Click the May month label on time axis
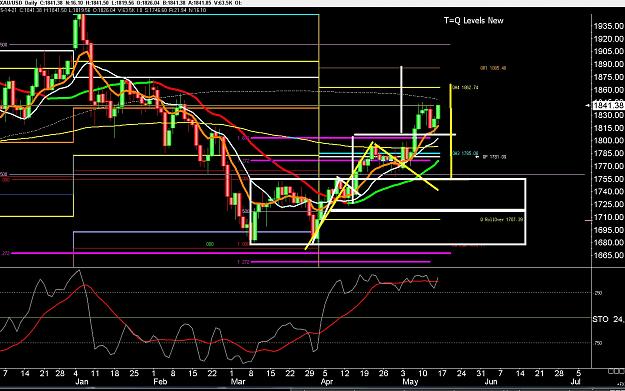The width and height of the screenshot is (625, 391). click(410, 382)
